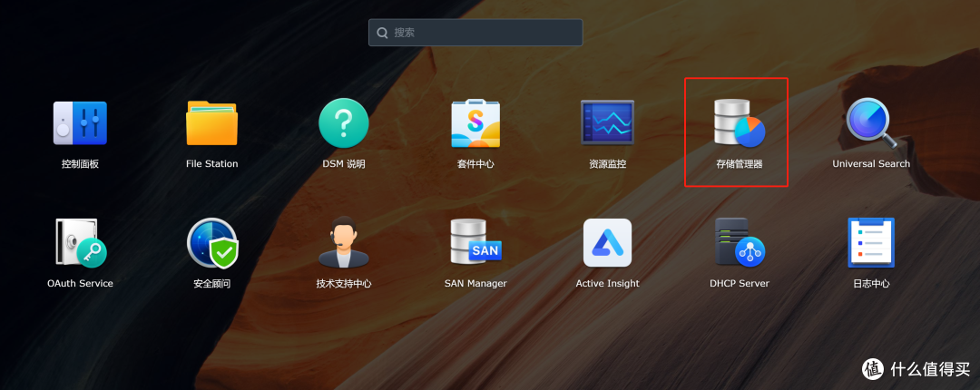Launch the DHCP Server icon
Image resolution: width=980 pixels, height=390 pixels.
740,242
